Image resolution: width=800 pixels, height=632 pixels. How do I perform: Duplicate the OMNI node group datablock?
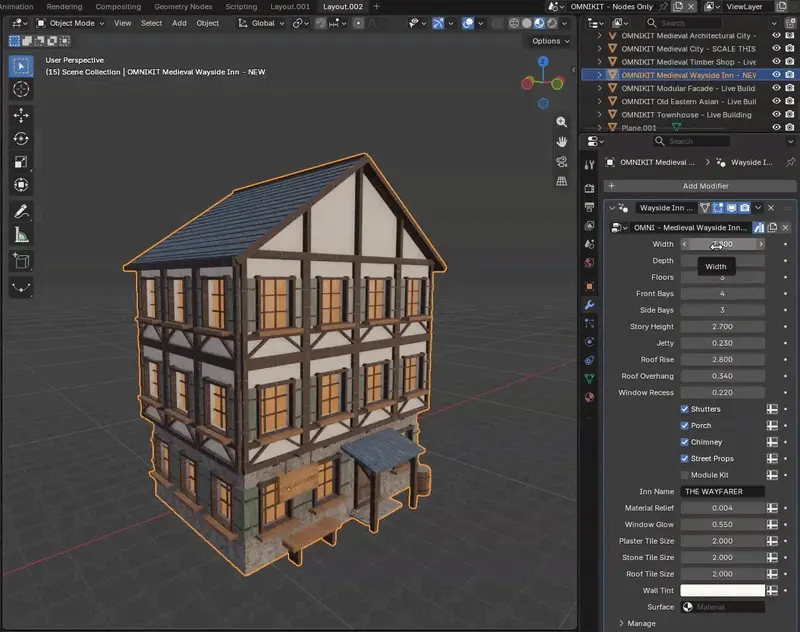point(772,227)
